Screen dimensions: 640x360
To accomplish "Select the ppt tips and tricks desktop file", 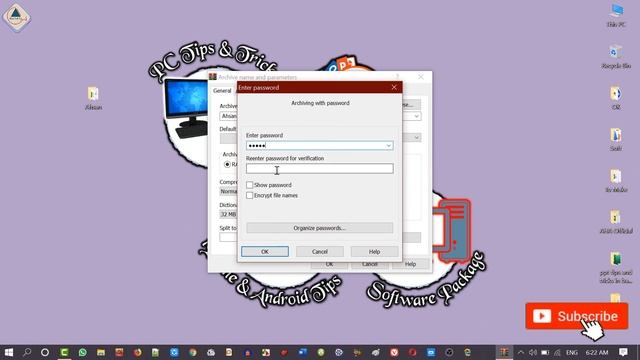I will (x=616, y=268).
